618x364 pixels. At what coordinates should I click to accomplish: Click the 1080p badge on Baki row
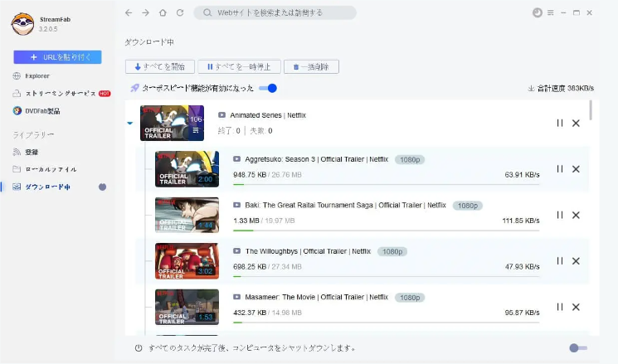pyautogui.click(x=468, y=206)
